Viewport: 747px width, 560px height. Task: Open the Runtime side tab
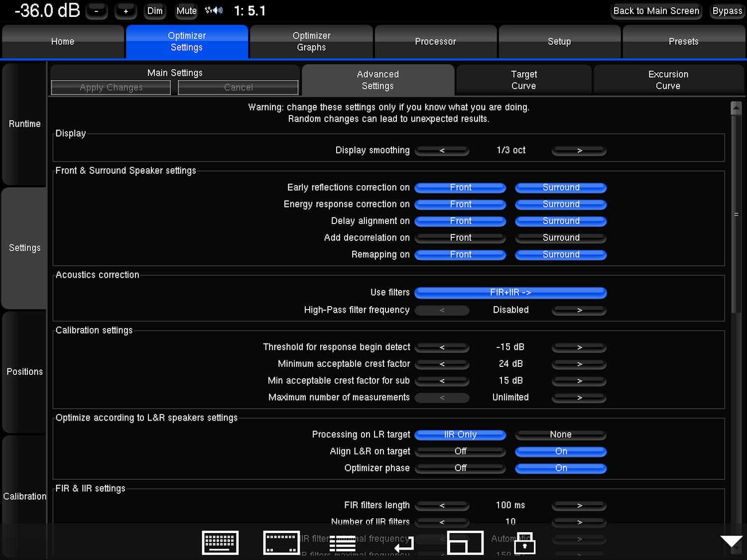coord(24,124)
